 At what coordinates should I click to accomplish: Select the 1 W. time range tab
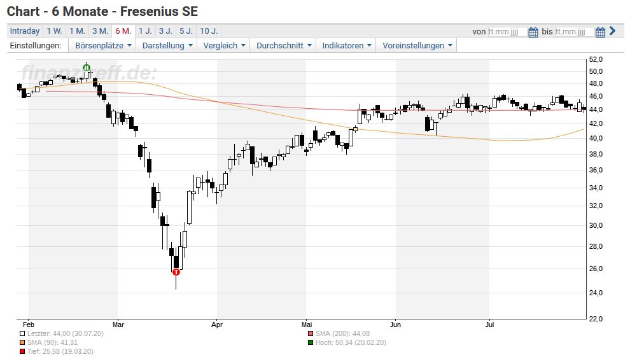[x=54, y=31]
